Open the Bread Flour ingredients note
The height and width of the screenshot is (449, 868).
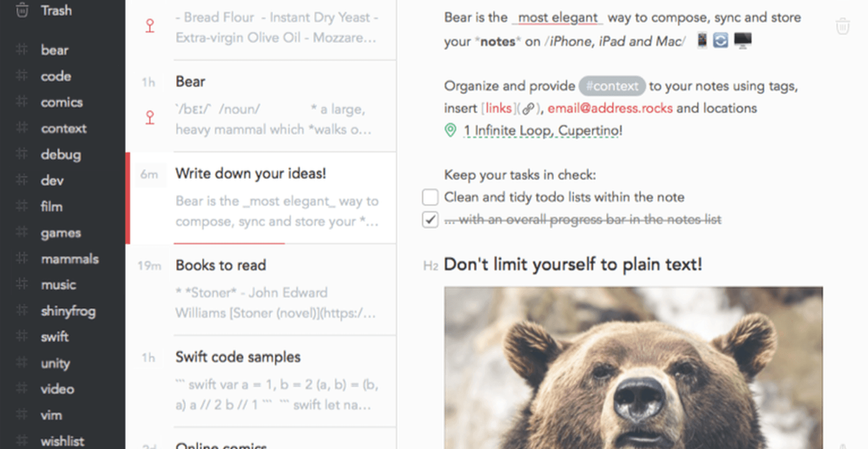pyautogui.click(x=262, y=29)
